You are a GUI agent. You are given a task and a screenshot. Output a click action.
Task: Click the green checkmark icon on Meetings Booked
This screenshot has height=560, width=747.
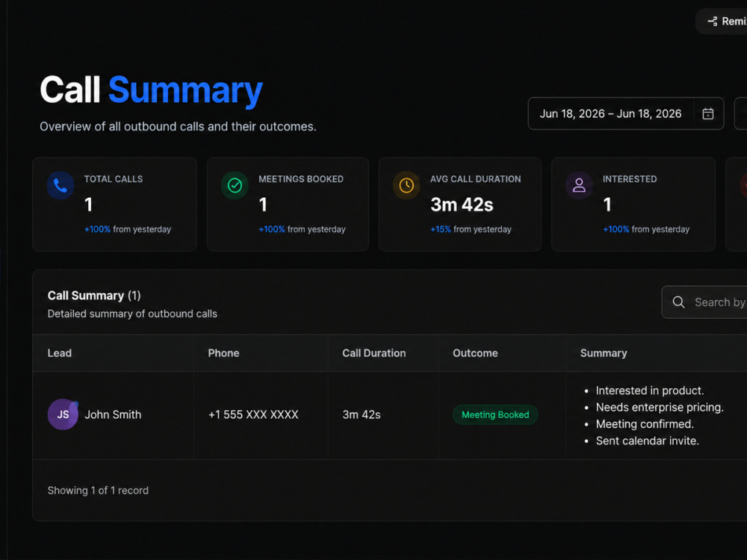click(235, 185)
